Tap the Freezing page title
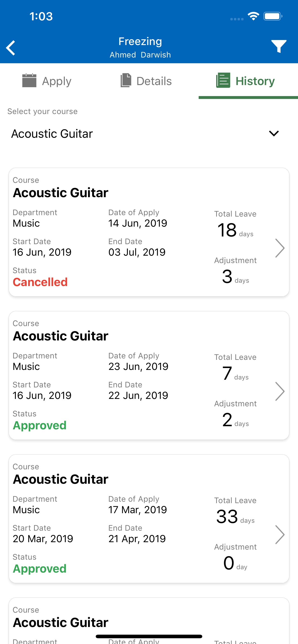Viewport: 298px width, 644px height. [x=140, y=41]
